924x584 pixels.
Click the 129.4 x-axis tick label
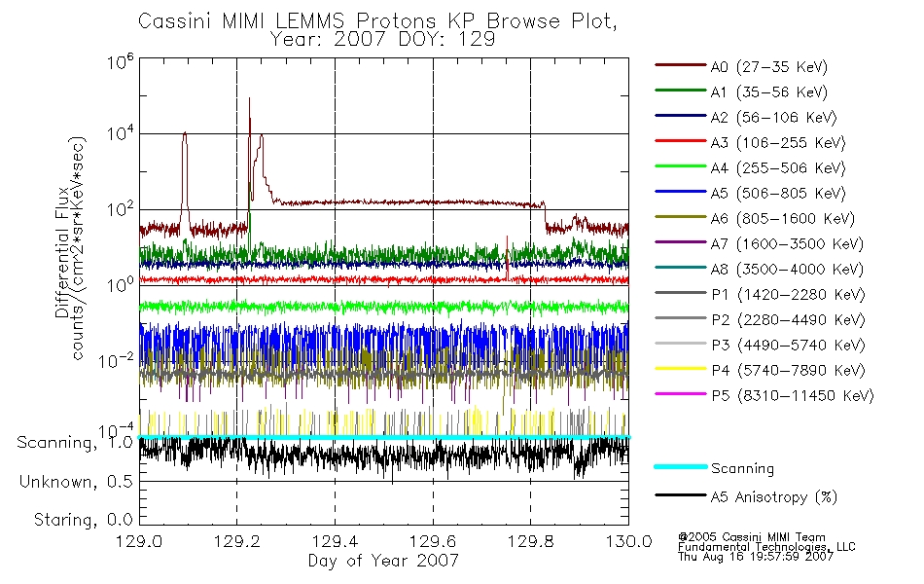(335, 541)
